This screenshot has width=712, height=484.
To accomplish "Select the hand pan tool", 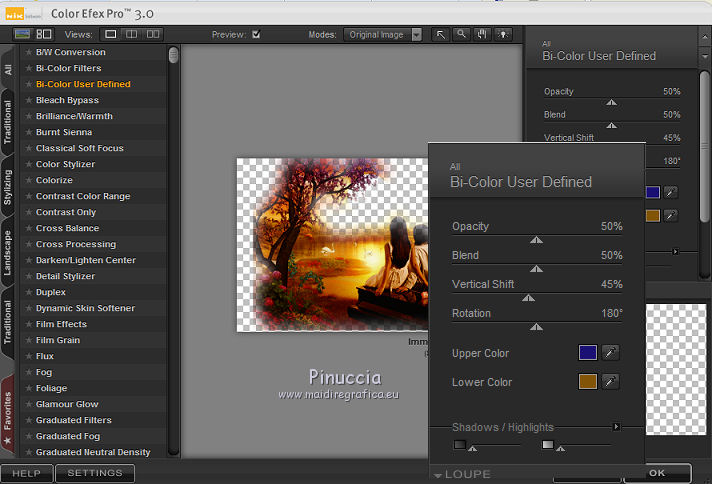I will click(481, 34).
